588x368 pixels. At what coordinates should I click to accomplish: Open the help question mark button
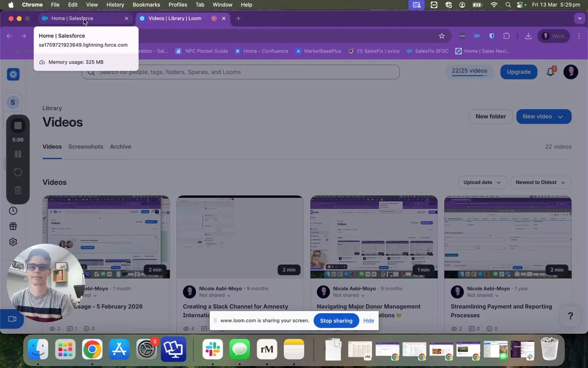click(x=570, y=316)
